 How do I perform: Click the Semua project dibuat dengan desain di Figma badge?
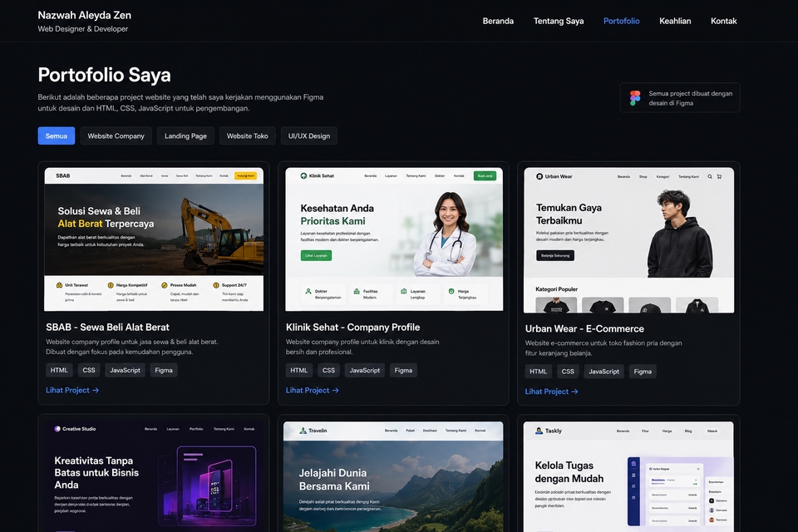pos(680,98)
